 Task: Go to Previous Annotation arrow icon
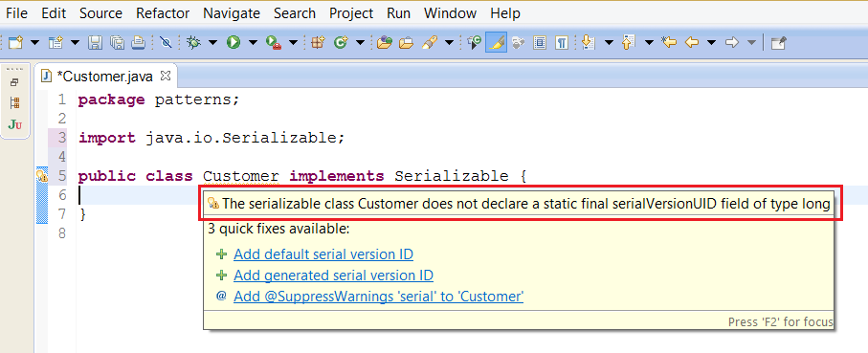tap(629, 42)
